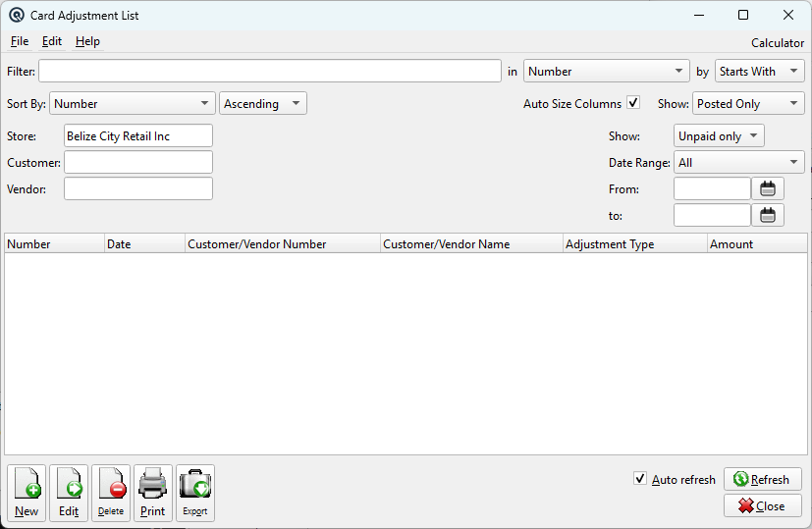Open the Help menu
This screenshot has width=812, height=529.
(x=87, y=41)
